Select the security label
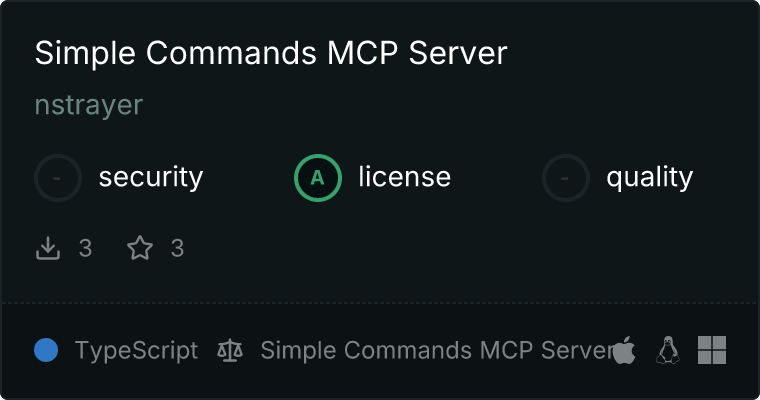The width and height of the screenshot is (760, 400). click(151, 177)
